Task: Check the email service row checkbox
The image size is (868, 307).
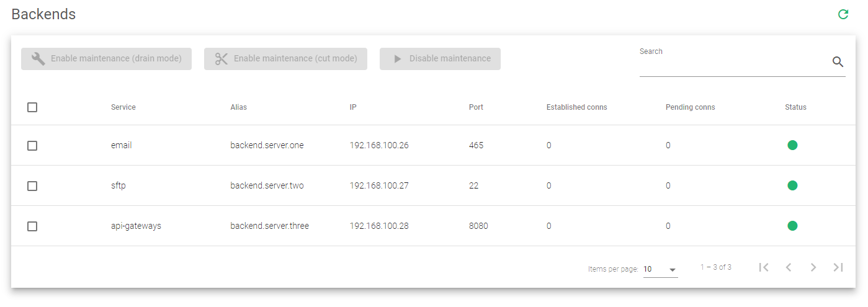Action: (32, 146)
